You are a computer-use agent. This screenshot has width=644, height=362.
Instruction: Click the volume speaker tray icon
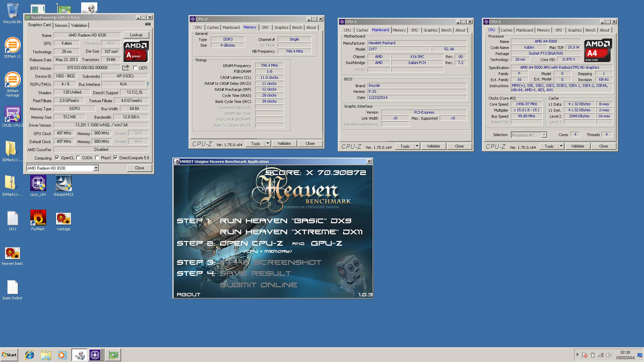608,355
